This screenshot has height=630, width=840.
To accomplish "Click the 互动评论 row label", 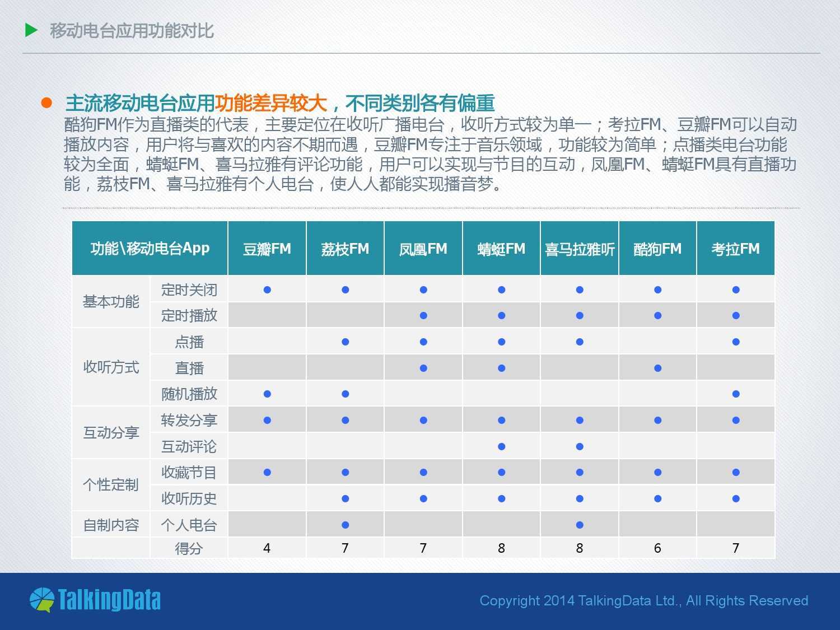I will pyautogui.click(x=189, y=446).
